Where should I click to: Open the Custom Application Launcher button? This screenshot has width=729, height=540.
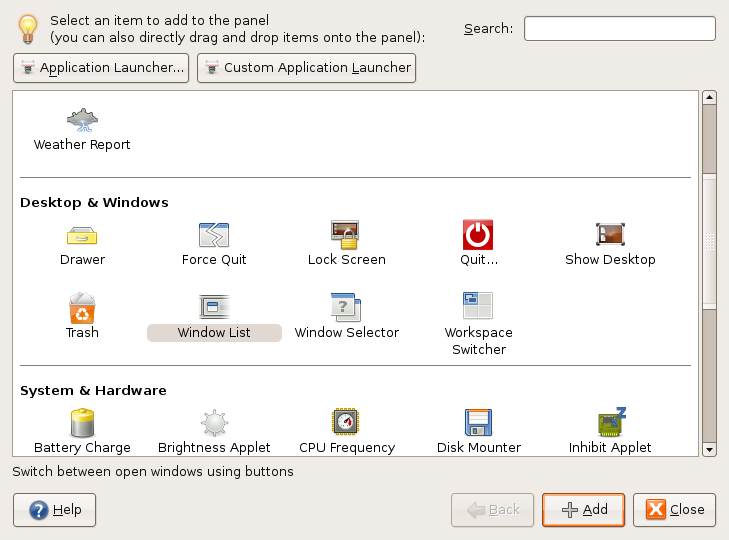306,68
